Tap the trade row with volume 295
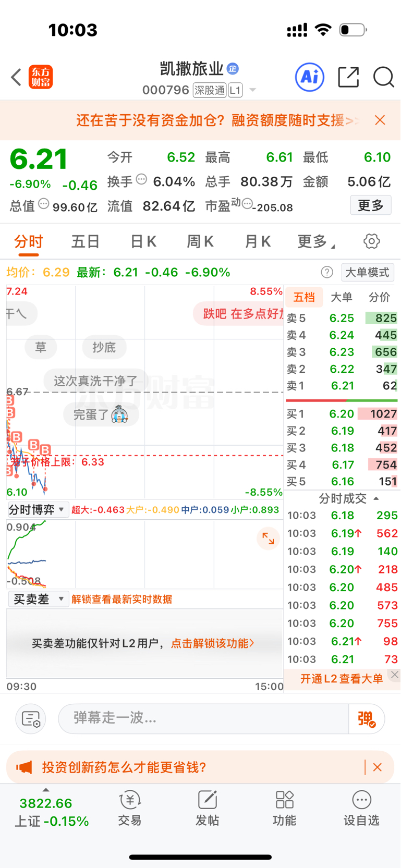Image resolution: width=401 pixels, height=868 pixels. pos(342,516)
